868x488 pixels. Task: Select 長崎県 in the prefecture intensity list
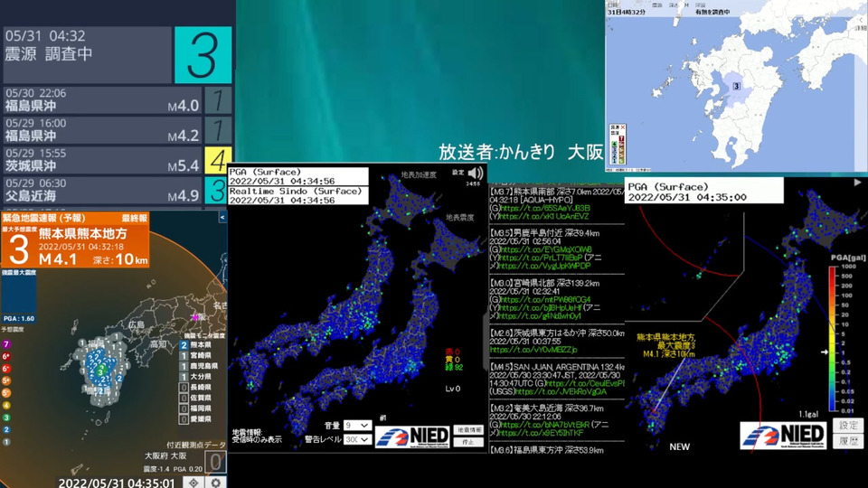pyautogui.click(x=196, y=388)
